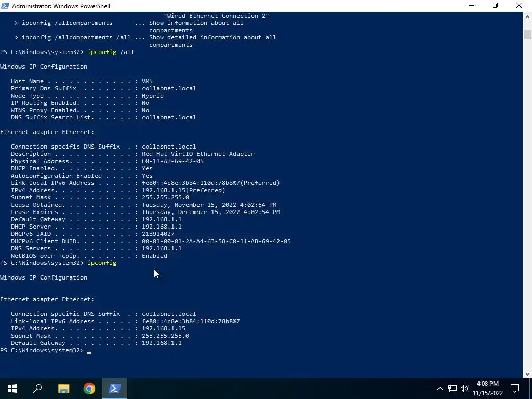Viewport: 532px width, 399px height.
Task: Click the 'Wired Ethernet Connection 2' text
Action: [217, 16]
